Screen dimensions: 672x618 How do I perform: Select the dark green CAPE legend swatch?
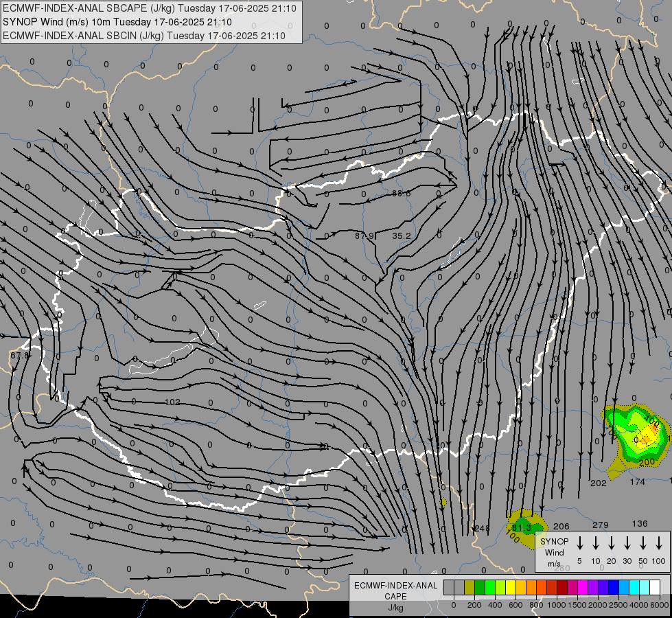480,588
